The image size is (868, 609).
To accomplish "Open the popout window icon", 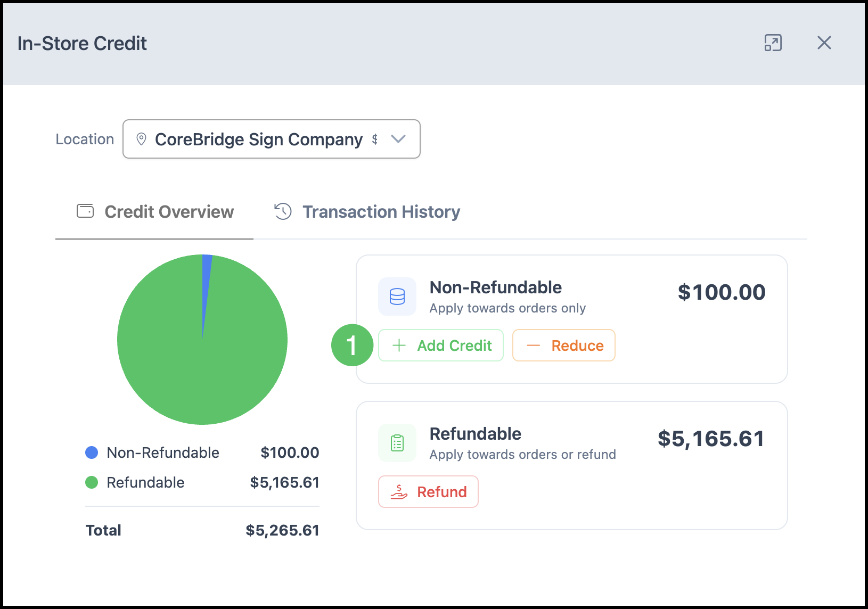I will 773,43.
